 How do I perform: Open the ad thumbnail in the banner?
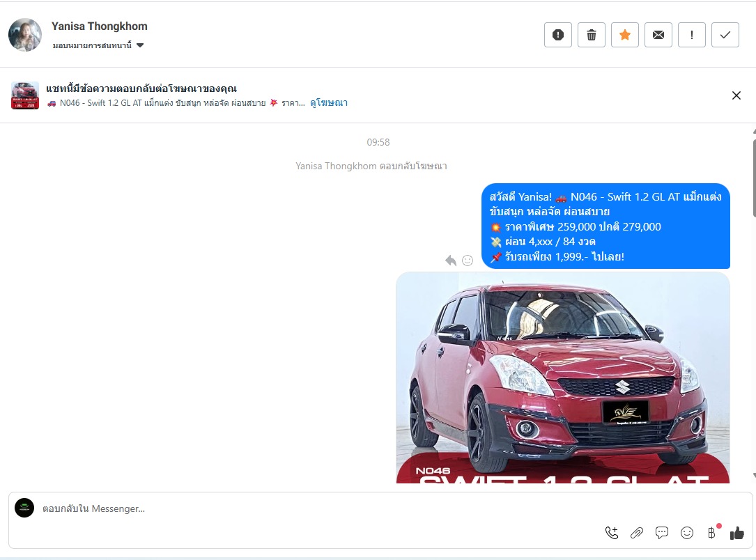coord(25,95)
